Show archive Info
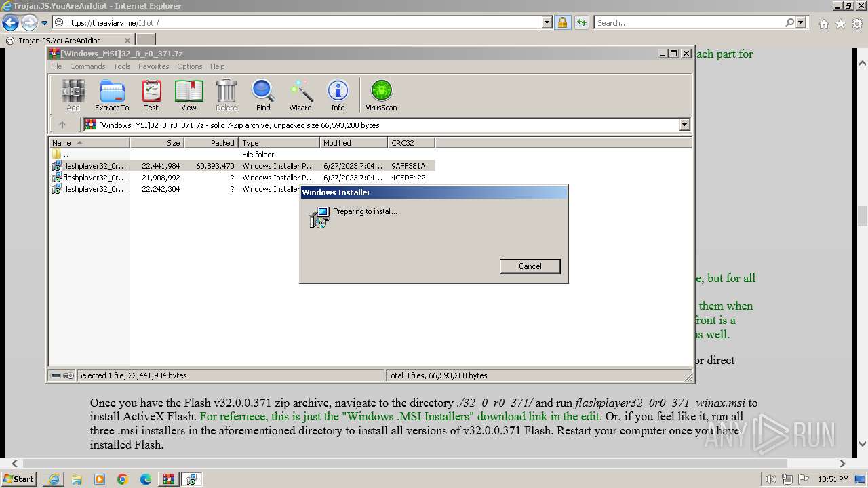868x488 pixels. click(x=338, y=95)
